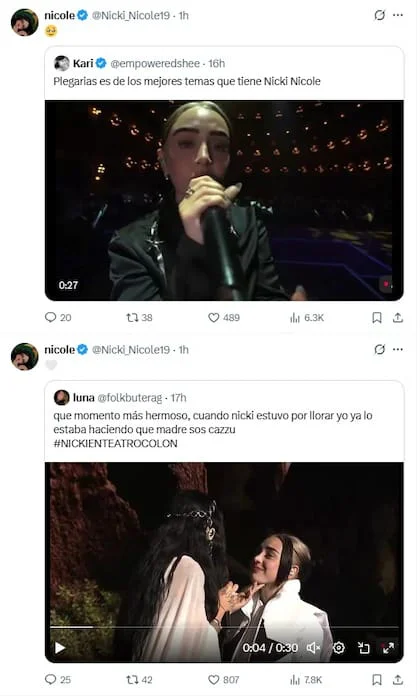
Task: Open Grok icon on first tweet
Action: point(379,15)
